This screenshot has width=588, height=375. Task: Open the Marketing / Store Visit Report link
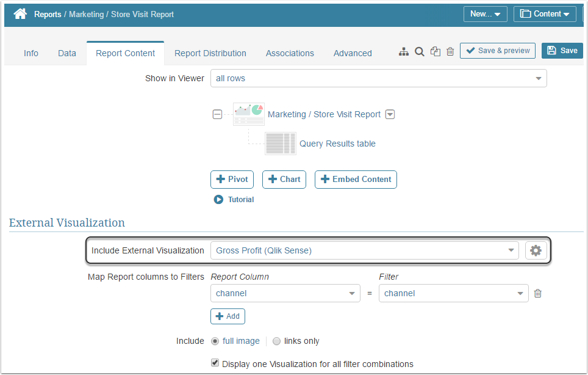click(324, 114)
